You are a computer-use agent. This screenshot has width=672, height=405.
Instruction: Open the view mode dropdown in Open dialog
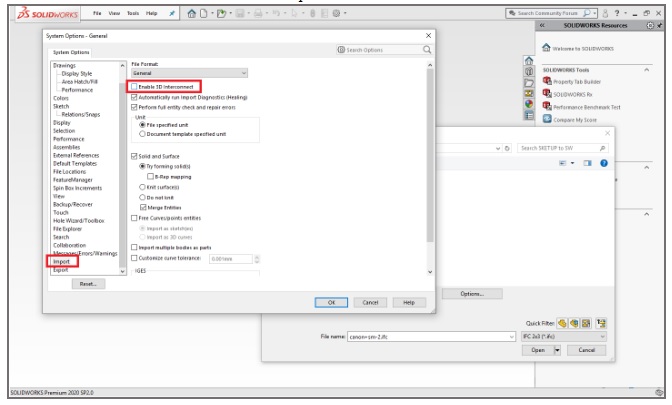[x=572, y=163]
